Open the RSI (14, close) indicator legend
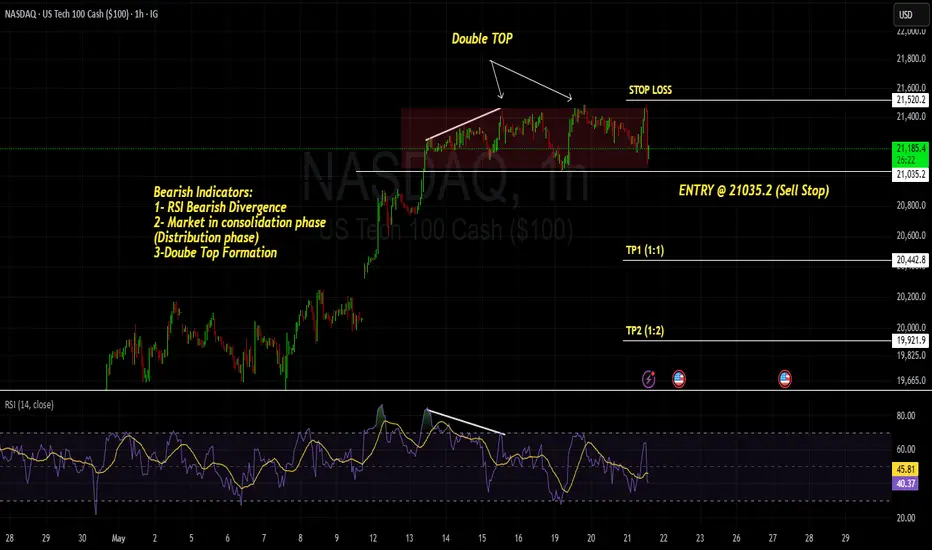 [x=29, y=404]
